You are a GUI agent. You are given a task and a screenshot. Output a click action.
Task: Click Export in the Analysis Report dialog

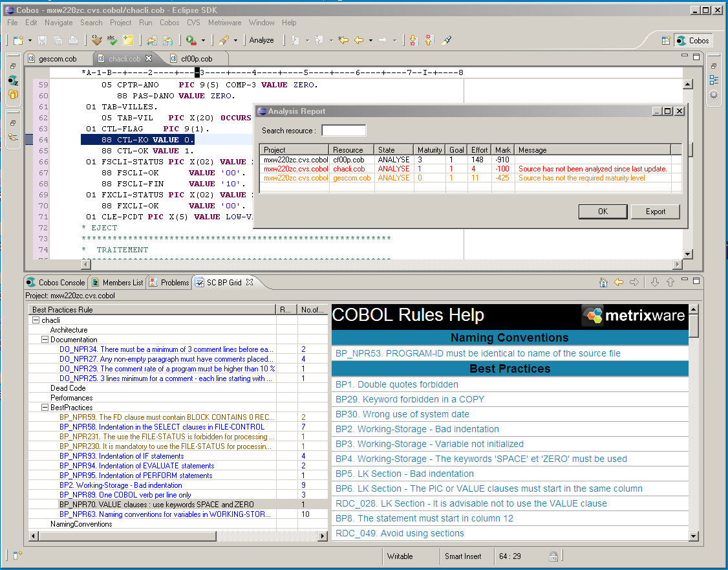coord(655,212)
